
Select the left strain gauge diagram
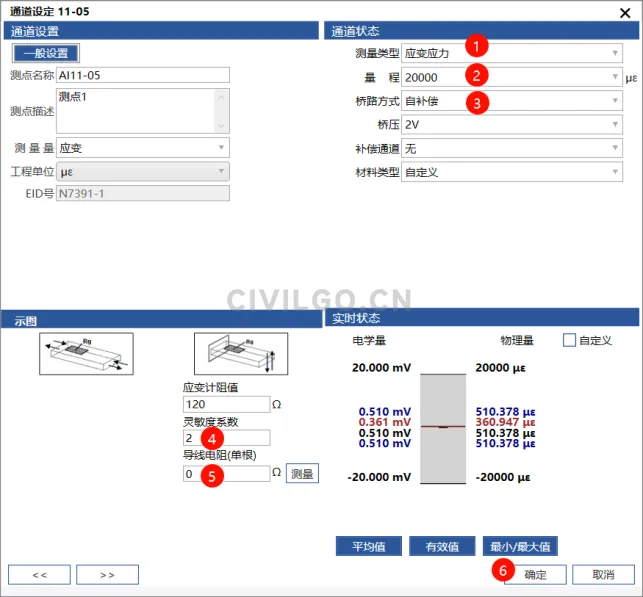tap(85, 354)
